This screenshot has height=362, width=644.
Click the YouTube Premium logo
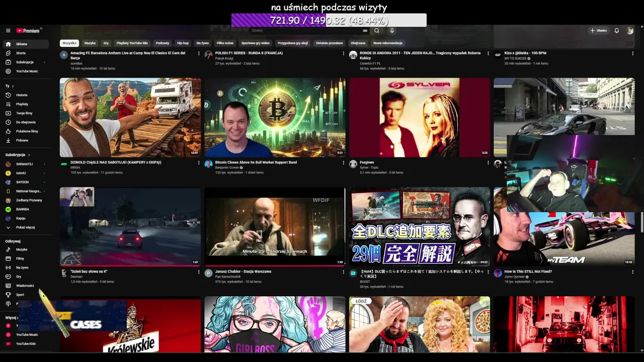click(x=28, y=31)
